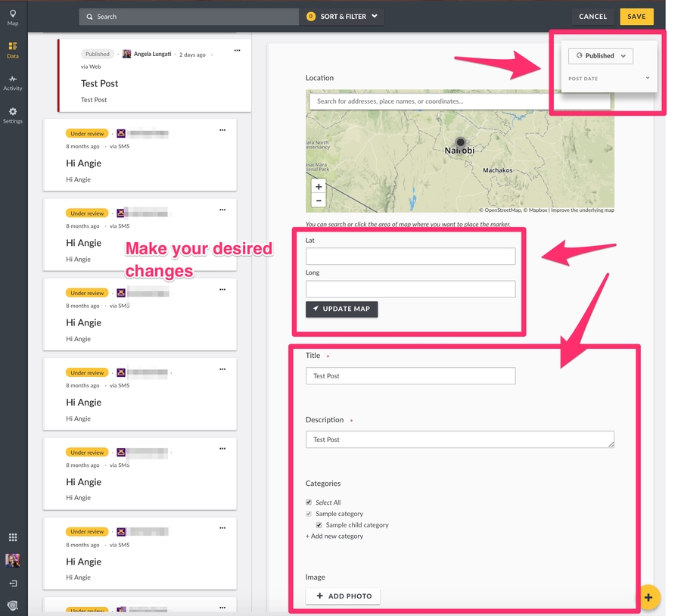681x616 pixels.
Task: Toggle the Sample category checkbox
Action: [x=309, y=514]
